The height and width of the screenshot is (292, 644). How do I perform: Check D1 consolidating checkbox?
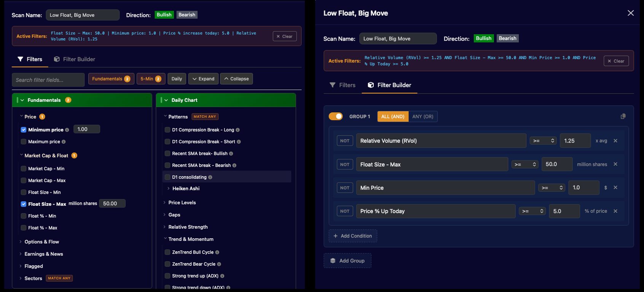[x=167, y=177]
